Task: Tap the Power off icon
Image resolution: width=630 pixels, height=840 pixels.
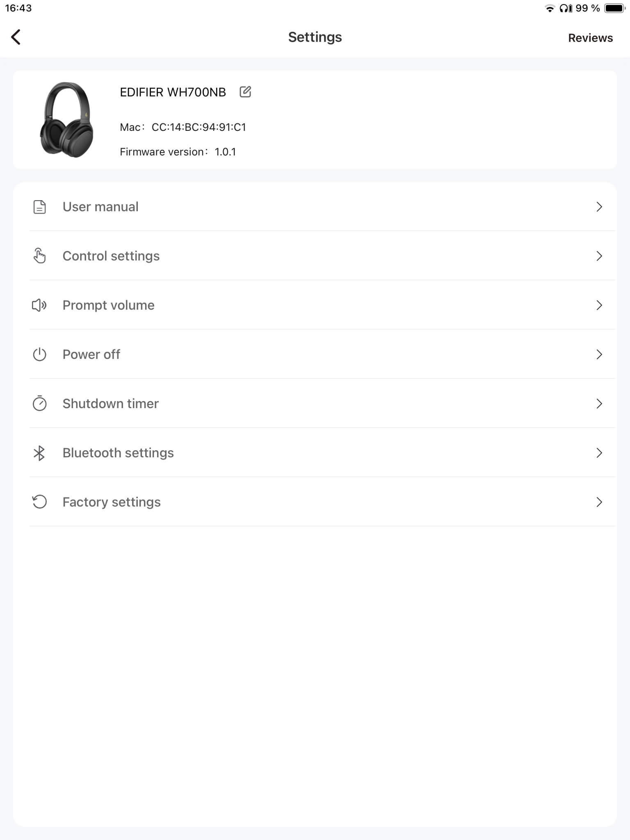Action: 39,354
